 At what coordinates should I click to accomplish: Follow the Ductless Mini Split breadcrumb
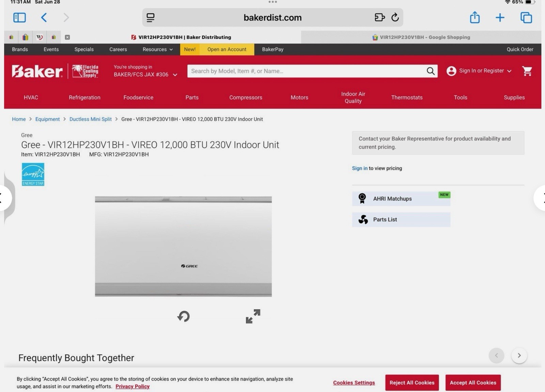pyautogui.click(x=90, y=119)
